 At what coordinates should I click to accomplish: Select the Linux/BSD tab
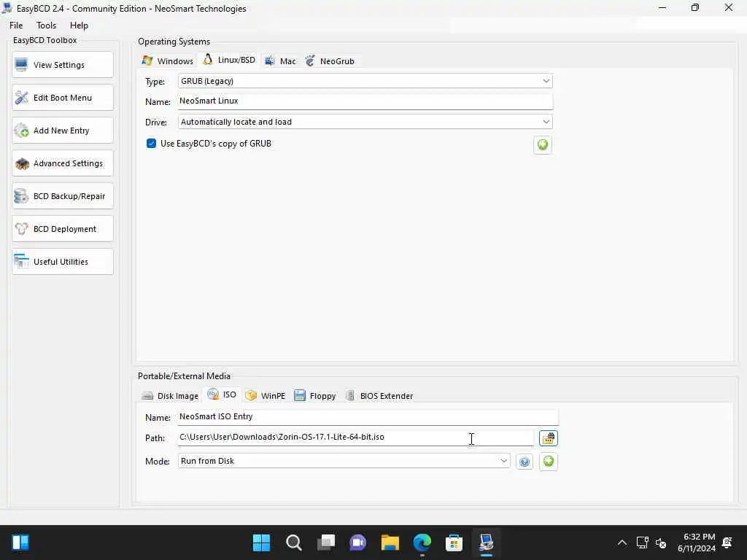click(x=229, y=60)
